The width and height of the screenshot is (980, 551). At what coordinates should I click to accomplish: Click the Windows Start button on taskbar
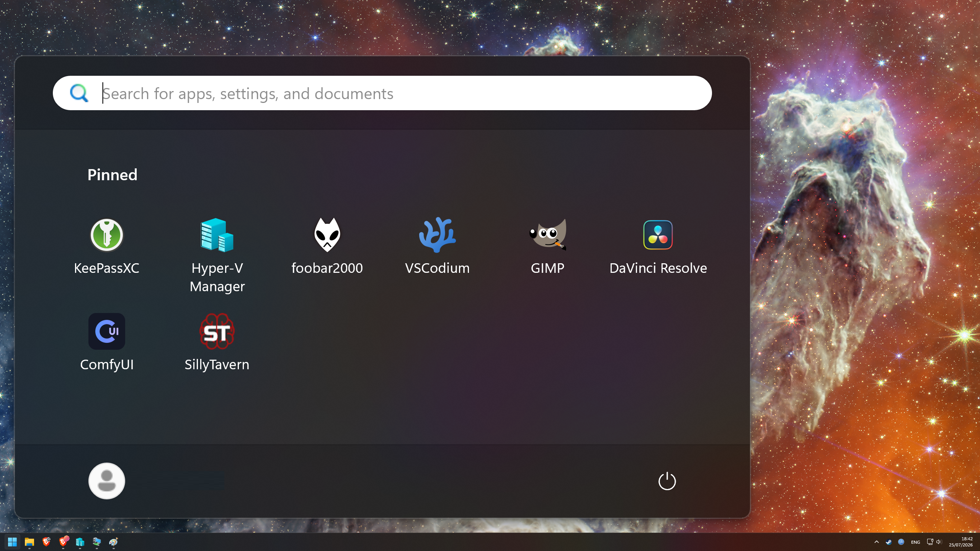[x=12, y=542]
